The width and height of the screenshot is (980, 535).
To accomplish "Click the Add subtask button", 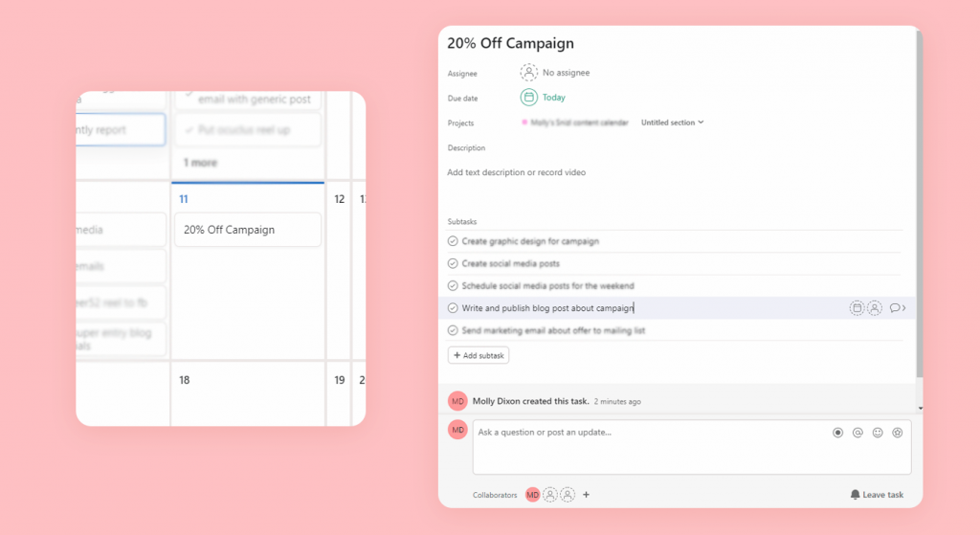I will [x=479, y=355].
